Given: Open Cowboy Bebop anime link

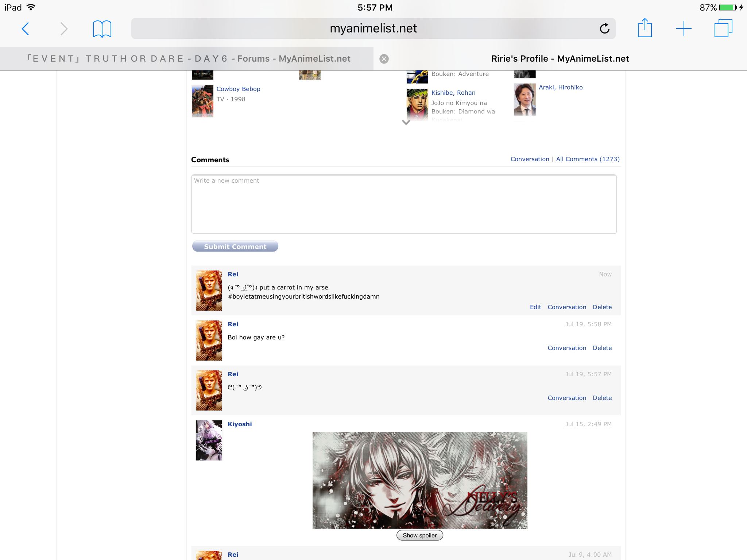Looking at the screenshot, I should 238,89.
